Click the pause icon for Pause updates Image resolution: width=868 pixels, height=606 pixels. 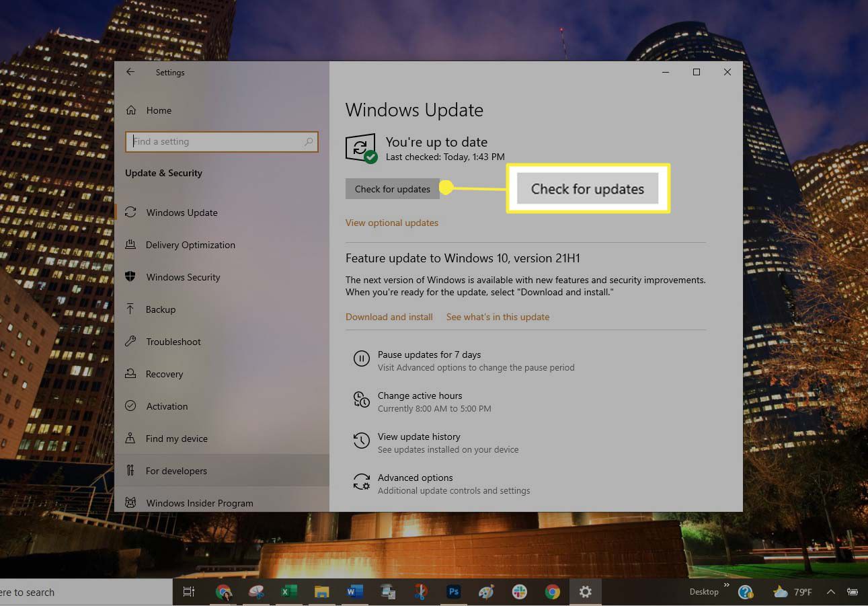pos(361,358)
